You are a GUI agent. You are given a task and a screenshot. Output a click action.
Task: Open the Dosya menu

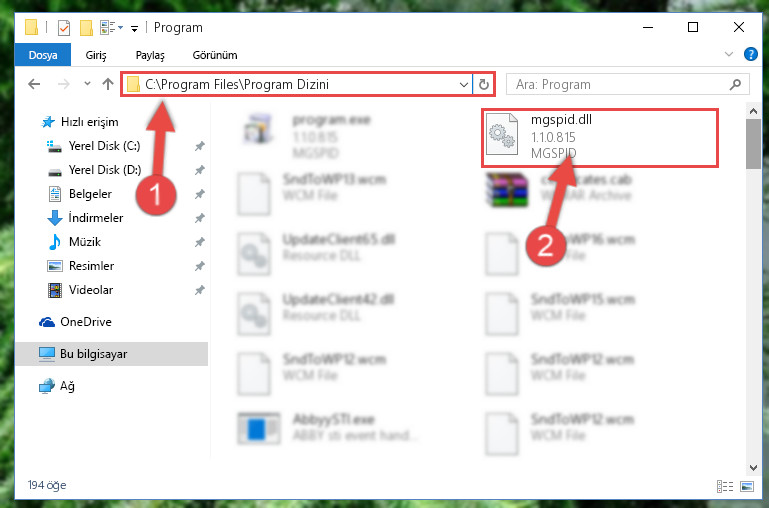(x=43, y=55)
